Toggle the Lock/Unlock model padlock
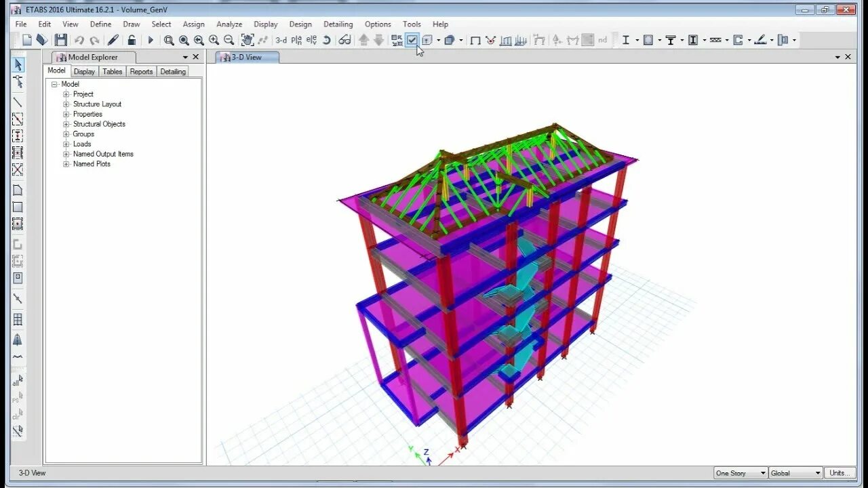This screenshot has height=488, width=868. pos(132,40)
